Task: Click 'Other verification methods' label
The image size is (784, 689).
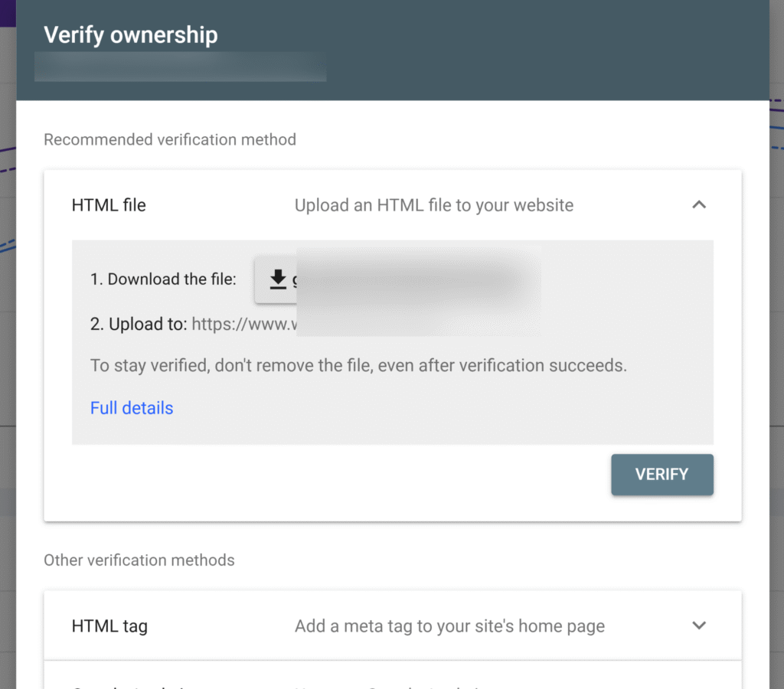Action: (139, 560)
